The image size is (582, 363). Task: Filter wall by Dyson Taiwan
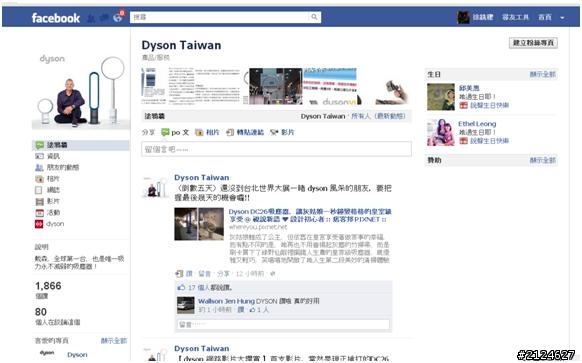pos(323,116)
